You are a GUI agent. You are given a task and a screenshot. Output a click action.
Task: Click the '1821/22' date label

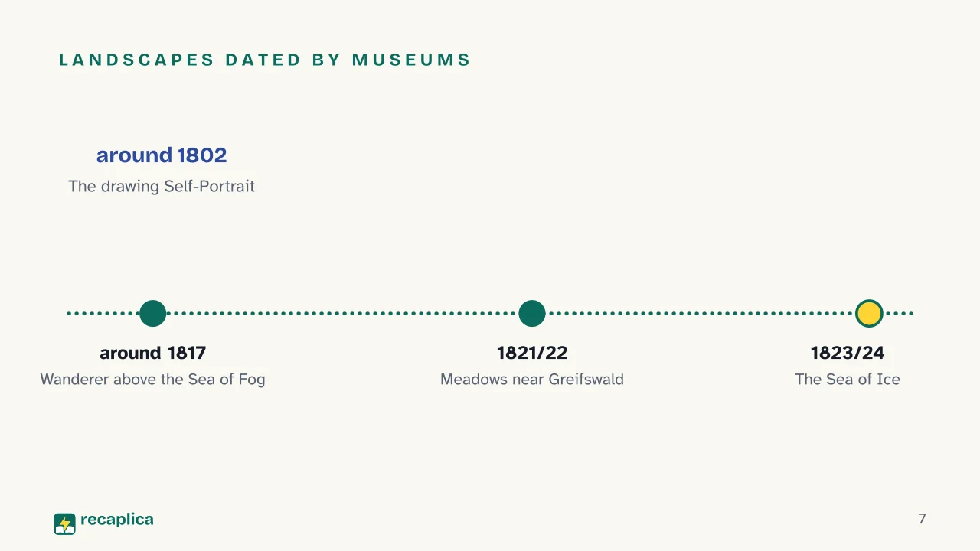[x=532, y=353]
